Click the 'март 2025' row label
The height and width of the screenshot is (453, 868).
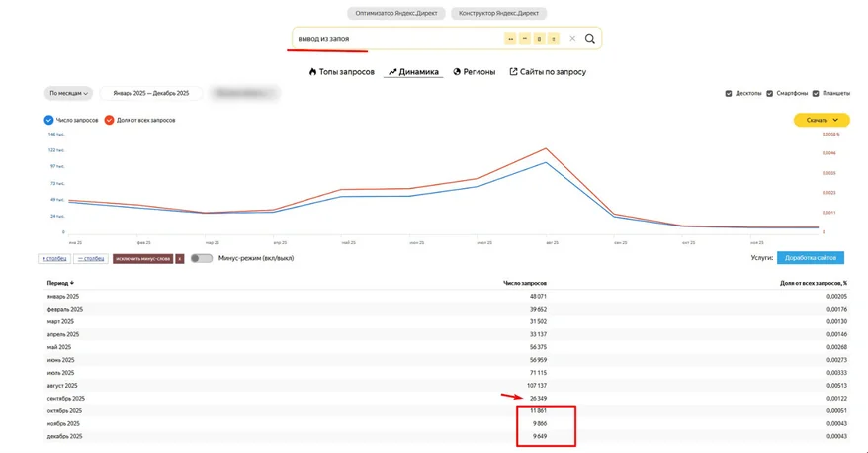pos(60,321)
